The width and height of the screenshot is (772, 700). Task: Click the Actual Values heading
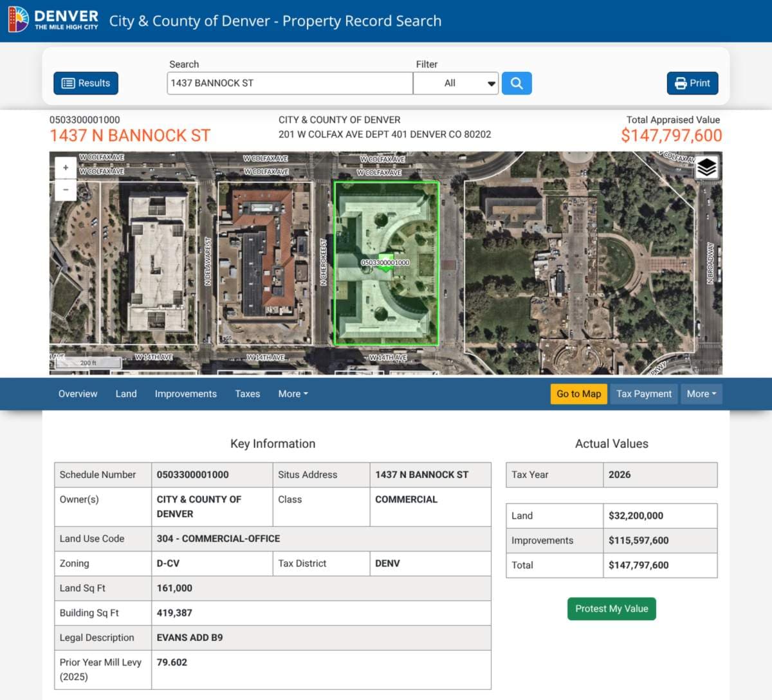pos(612,444)
